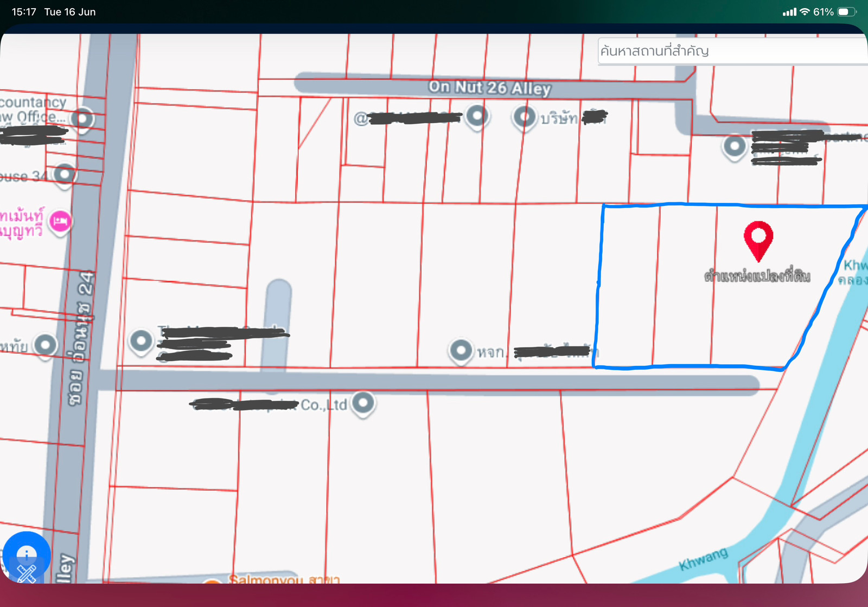The image size is (868, 607).
Task: Tap the Wi-Fi icon in status bar
Action: coord(805,12)
